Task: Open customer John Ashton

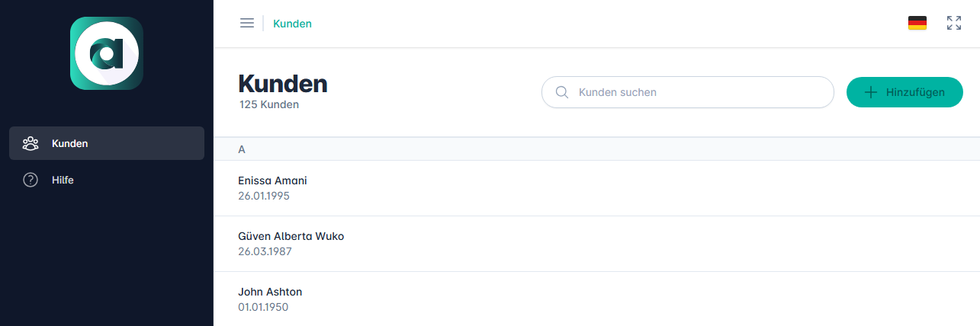Action: 270,292
